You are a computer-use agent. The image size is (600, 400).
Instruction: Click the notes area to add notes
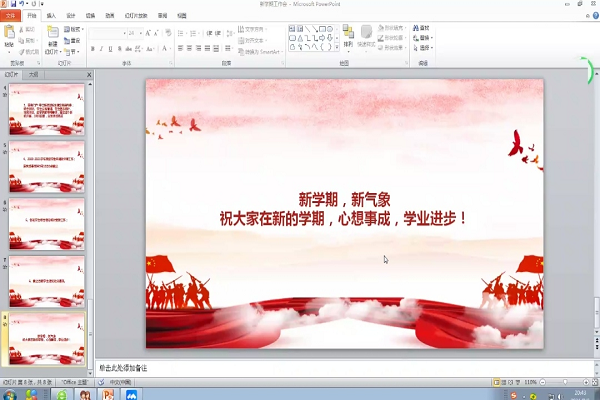click(300, 368)
